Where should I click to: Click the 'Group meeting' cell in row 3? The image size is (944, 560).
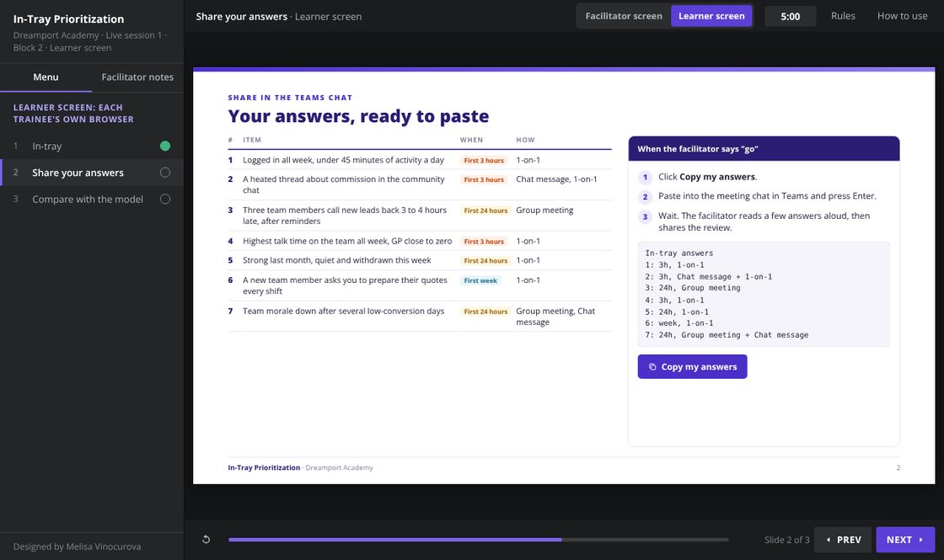click(x=544, y=210)
